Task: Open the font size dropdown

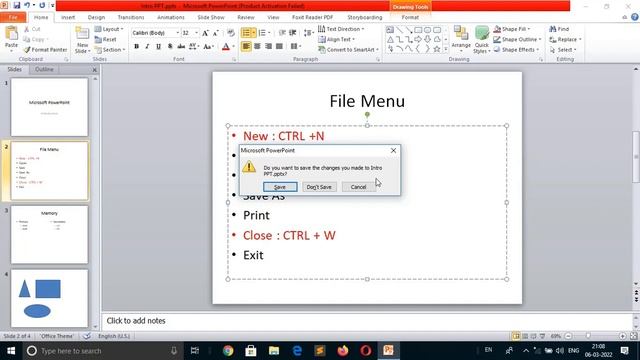Action: pos(196,33)
